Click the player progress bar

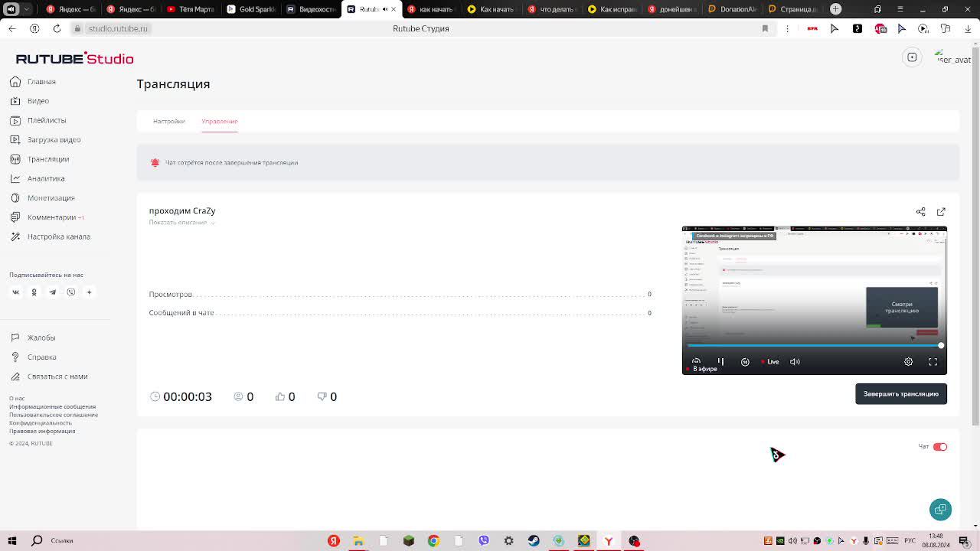[815, 346]
